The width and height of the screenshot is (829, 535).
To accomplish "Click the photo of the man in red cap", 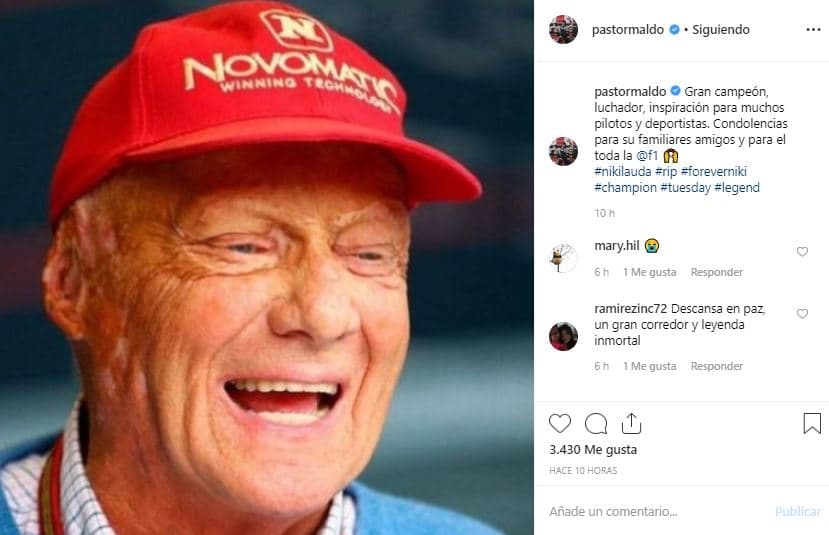I will click(267, 267).
